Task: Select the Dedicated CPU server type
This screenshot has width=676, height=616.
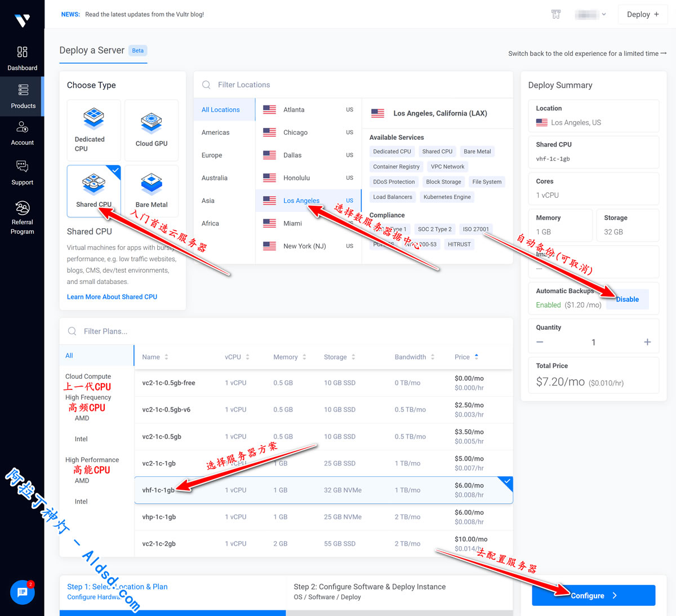Action: [94, 130]
